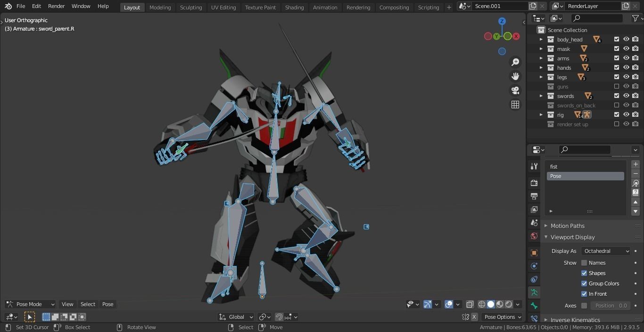Move pose up in list
The image size is (644, 332).
point(636,202)
